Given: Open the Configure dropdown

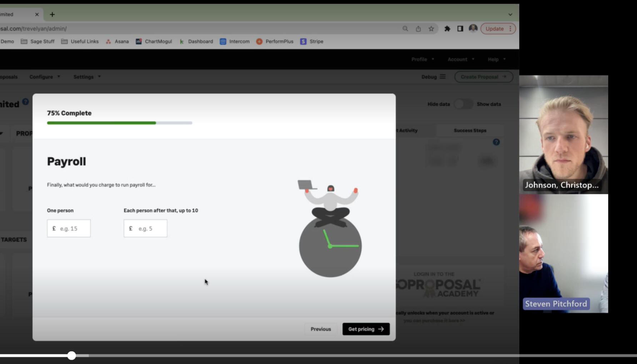Looking at the screenshot, I should point(45,77).
